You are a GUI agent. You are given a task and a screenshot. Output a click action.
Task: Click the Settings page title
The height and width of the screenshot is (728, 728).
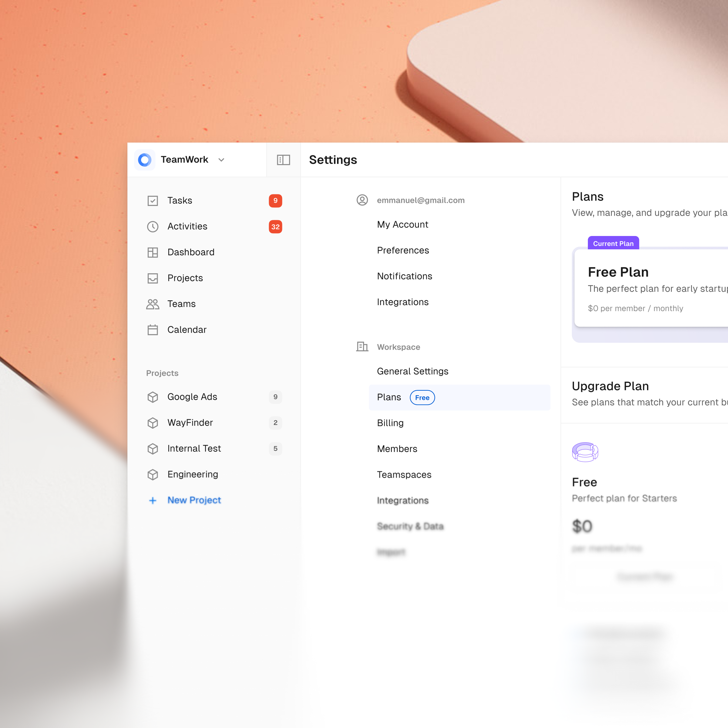[x=333, y=160]
